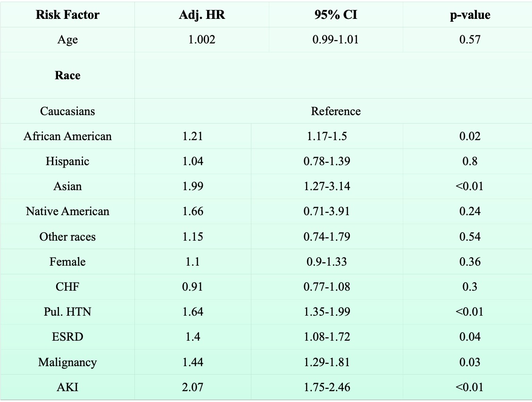This screenshot has width=532, height=402.
Task: Click the bold Race subheading
Action: 67,75
